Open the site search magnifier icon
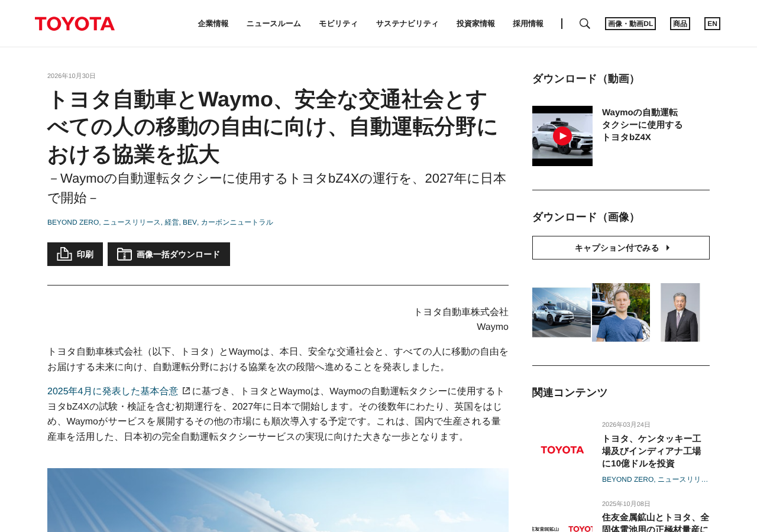The image size is (757, 532). tap(585, 24)
